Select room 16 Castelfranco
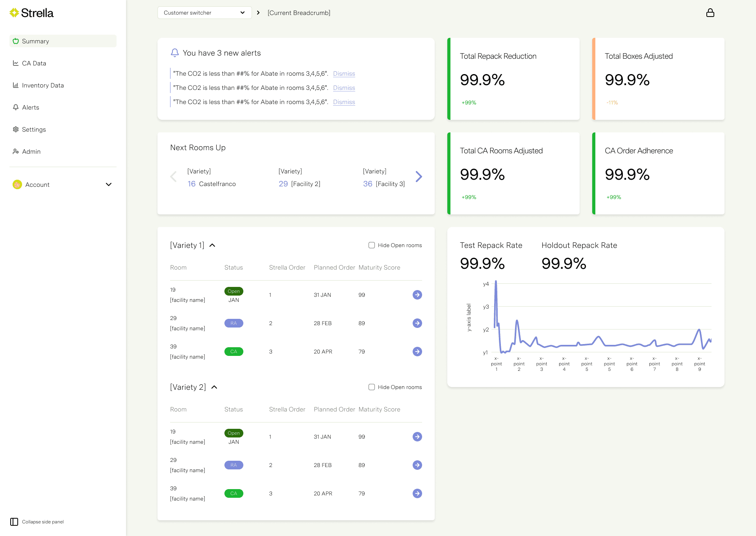Image resolution: width=756 pixels, height=536 pixels. click(x=211, y=184)
